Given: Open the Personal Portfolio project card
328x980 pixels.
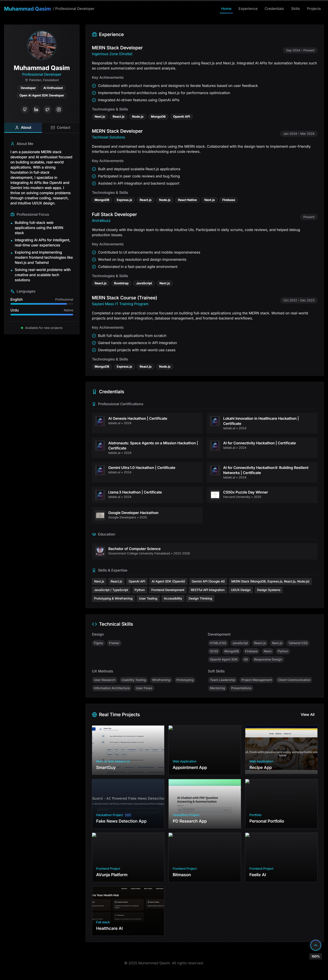Looking at the screenshot, I should pos(281,803).
